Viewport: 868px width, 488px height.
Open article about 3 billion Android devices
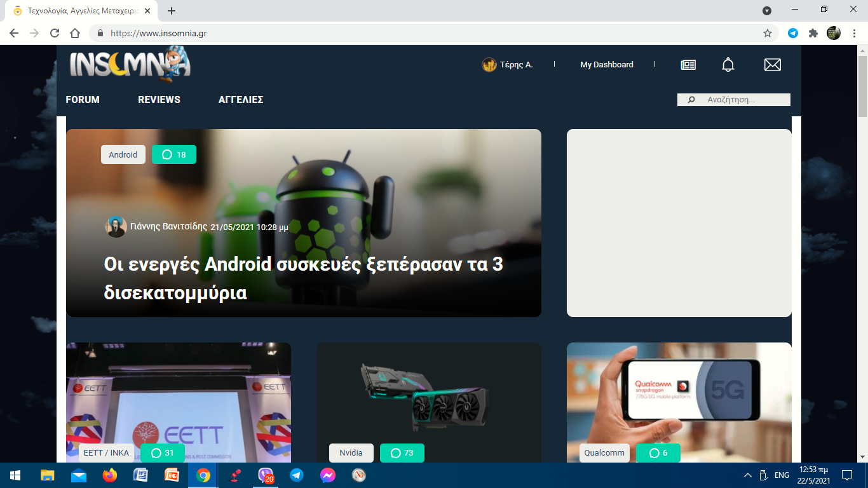coord(303,278)
